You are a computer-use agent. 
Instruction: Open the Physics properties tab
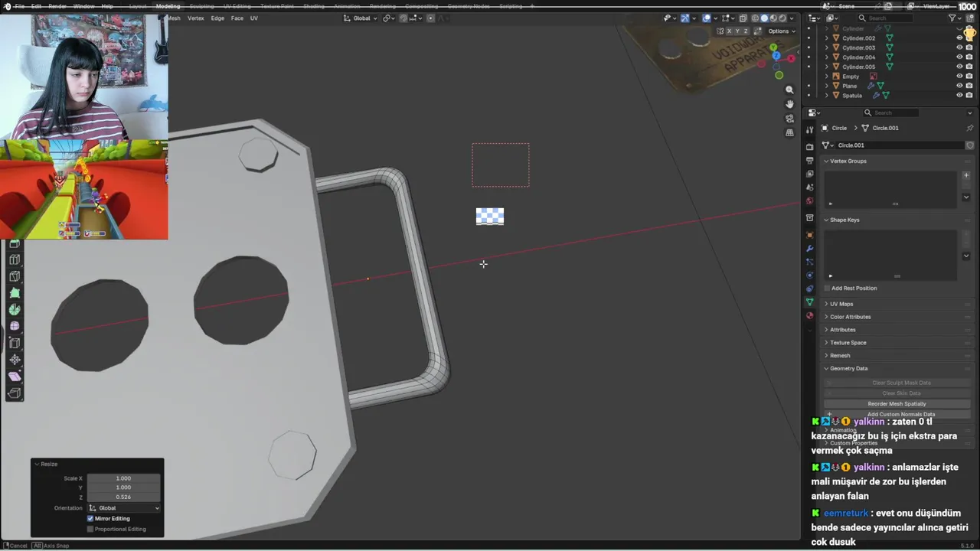point(809,275)
